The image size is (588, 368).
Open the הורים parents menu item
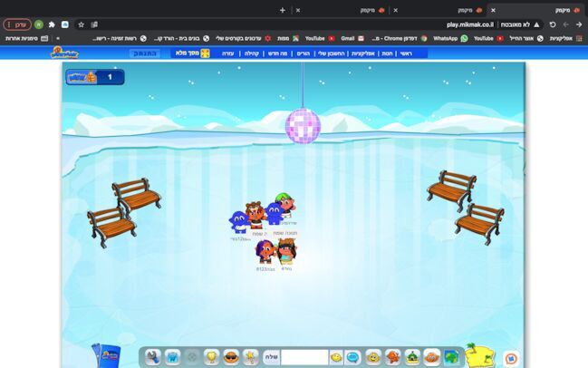click(x=304, y=53)
